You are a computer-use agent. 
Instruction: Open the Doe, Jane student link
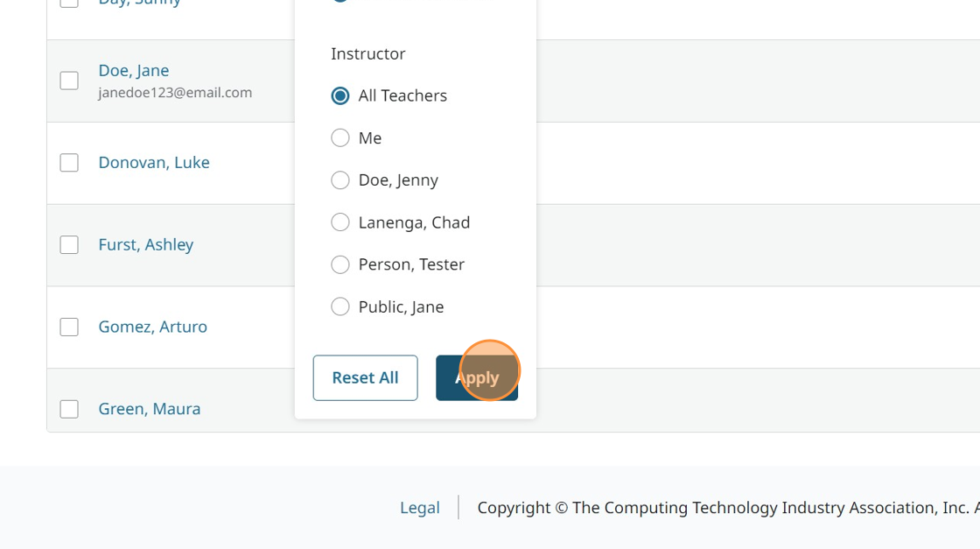134,70
